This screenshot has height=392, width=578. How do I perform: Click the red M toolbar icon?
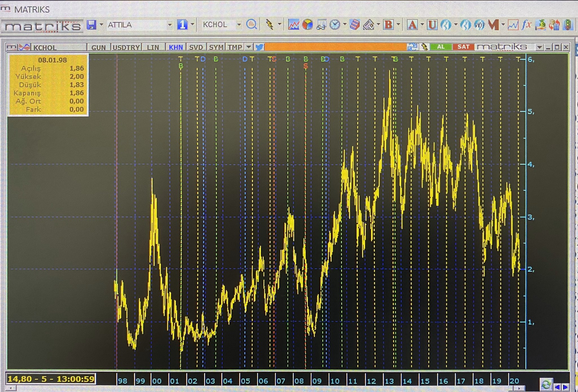point(493,25)
